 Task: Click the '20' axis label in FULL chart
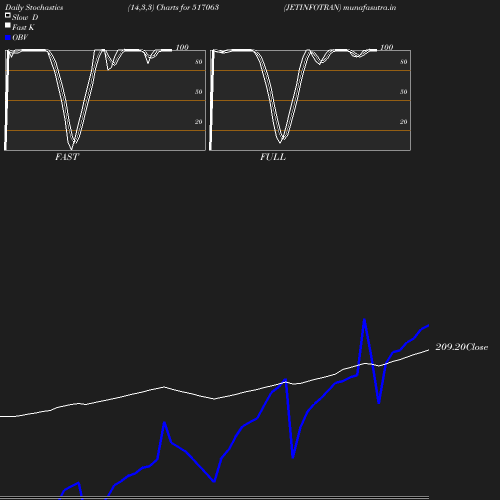404,122
